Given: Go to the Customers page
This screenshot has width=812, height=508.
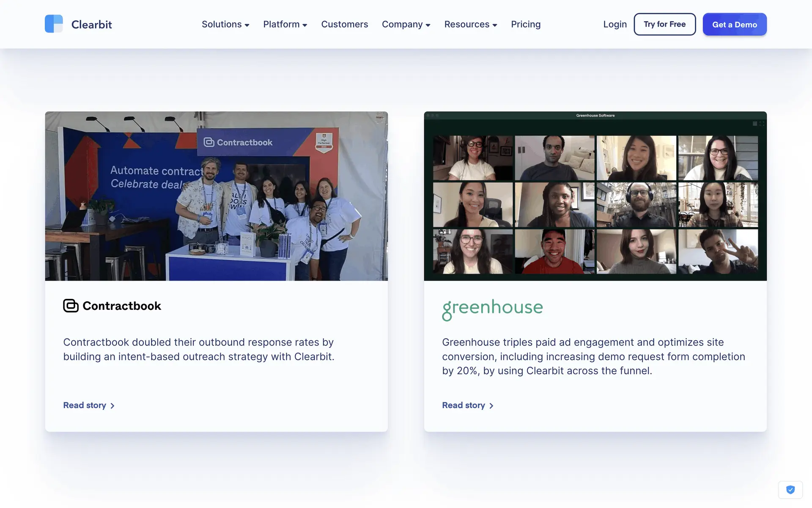Looking at the screenshot, I should (x=344, y=25).
